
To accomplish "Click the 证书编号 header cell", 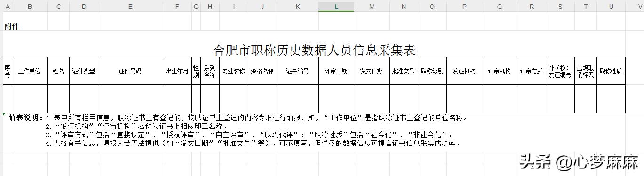I will pyautogui.click(x=298, y=71).
